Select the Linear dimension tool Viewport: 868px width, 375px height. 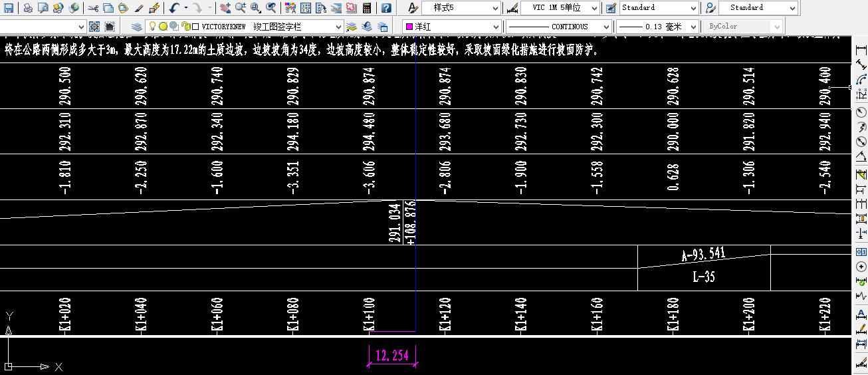[861, 51]
